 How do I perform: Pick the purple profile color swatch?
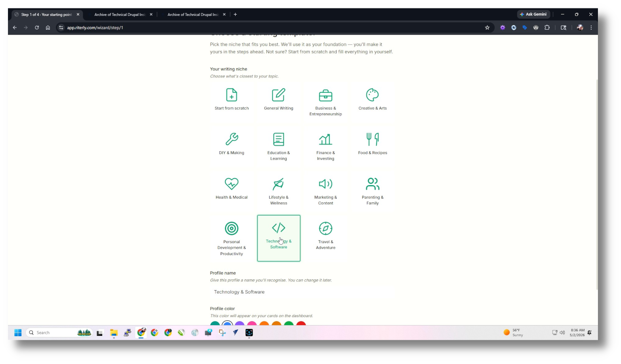(x=240, y=324)
